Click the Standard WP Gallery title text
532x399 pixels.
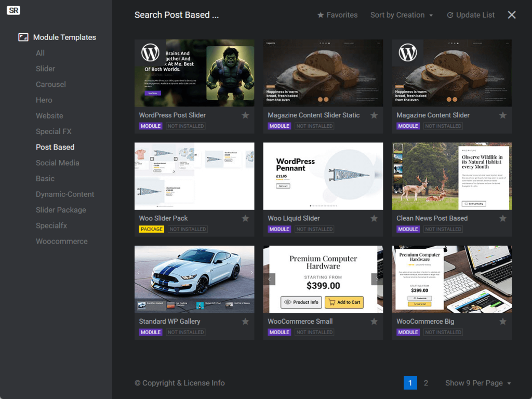[170, 321]
